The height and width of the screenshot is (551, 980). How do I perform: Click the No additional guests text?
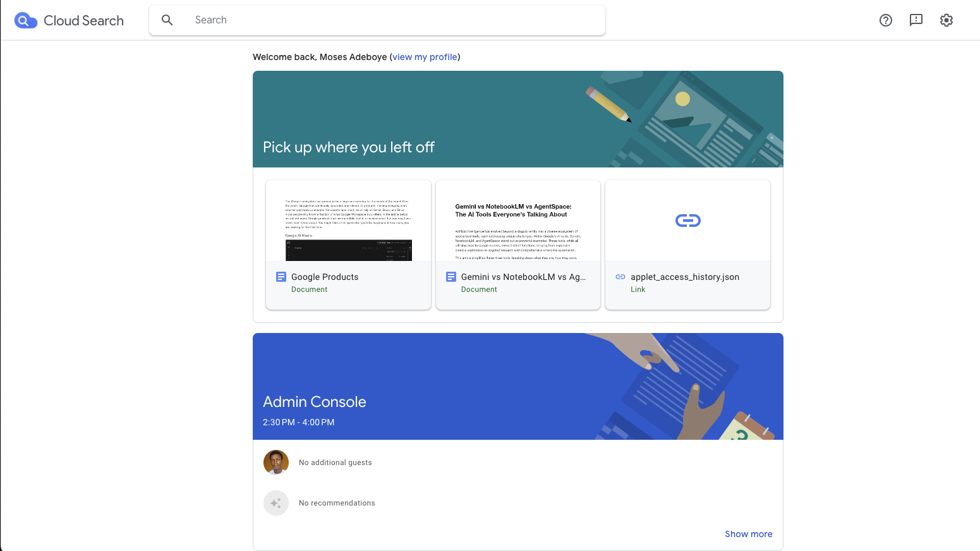[x=336, y=463]
